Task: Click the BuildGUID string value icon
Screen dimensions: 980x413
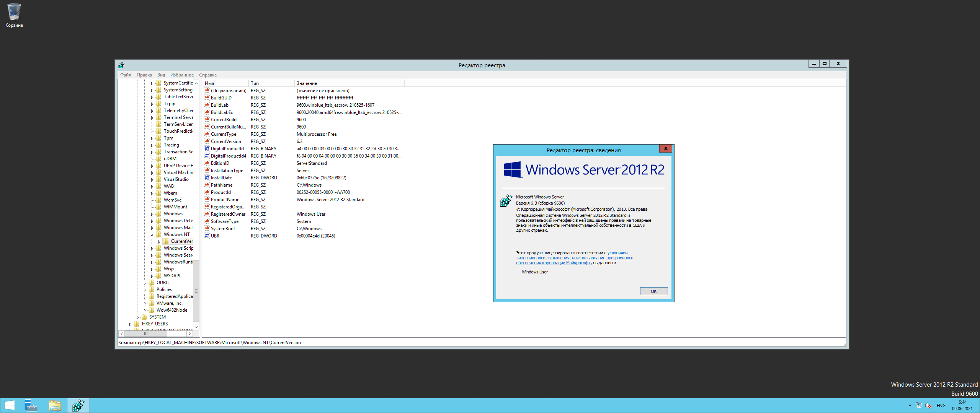Action: click(x=207, y=98)
